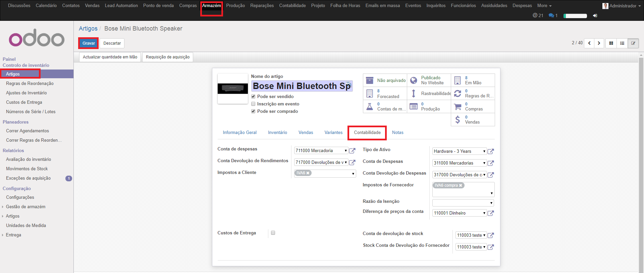
Task: Open the Razão da Isenção dropdown
Action: tap(463, 203)
